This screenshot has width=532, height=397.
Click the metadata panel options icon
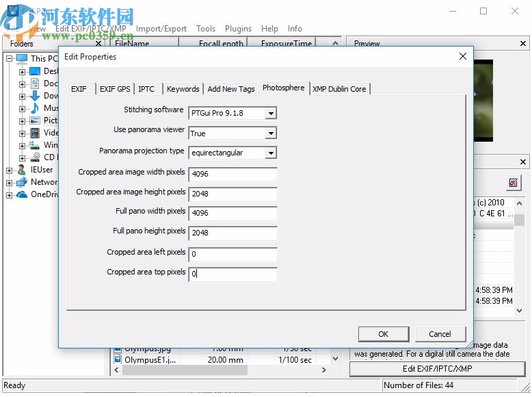point(514,183)
